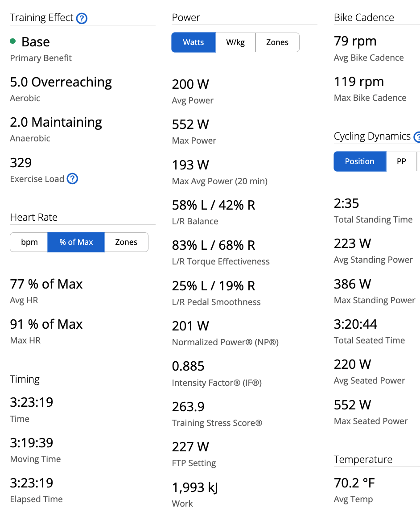Click the FTP Setting 227 W value
This screenshot has width=420, height=512.
tap(190, 447)
